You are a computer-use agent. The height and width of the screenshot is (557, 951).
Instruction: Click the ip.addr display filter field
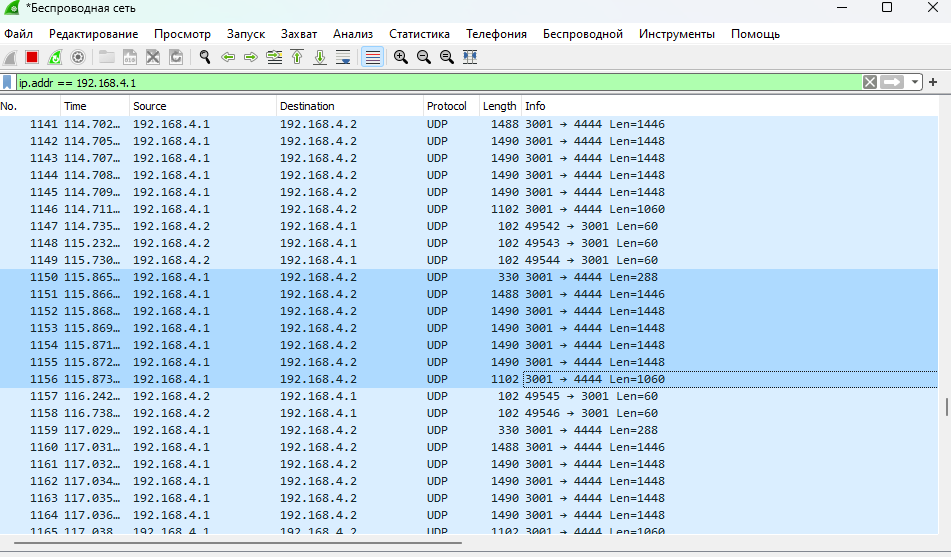point(437,83)
